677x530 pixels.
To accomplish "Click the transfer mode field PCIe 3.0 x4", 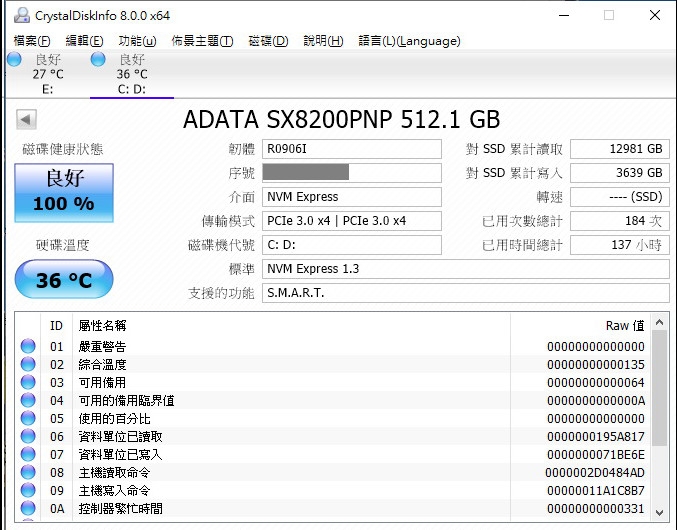I will click(351, 221).
